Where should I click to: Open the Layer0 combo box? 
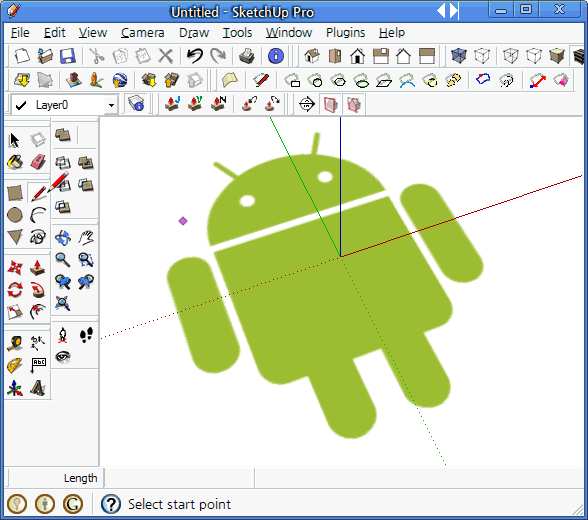64,105
